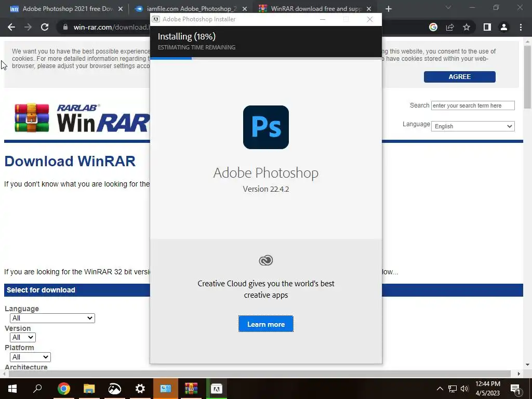Screen dimensions: 532x399
Task: Open the Paint palette app in taskbar
Action: 114,389
